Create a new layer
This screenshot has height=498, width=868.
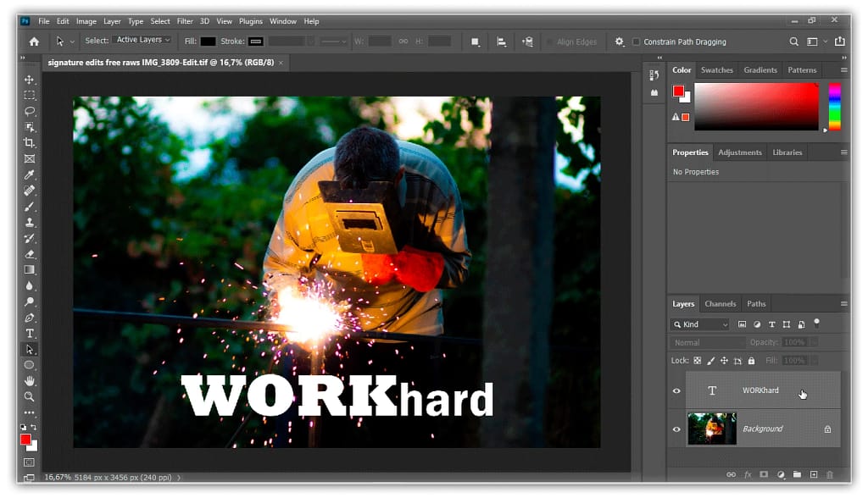[x=814, y=474]
